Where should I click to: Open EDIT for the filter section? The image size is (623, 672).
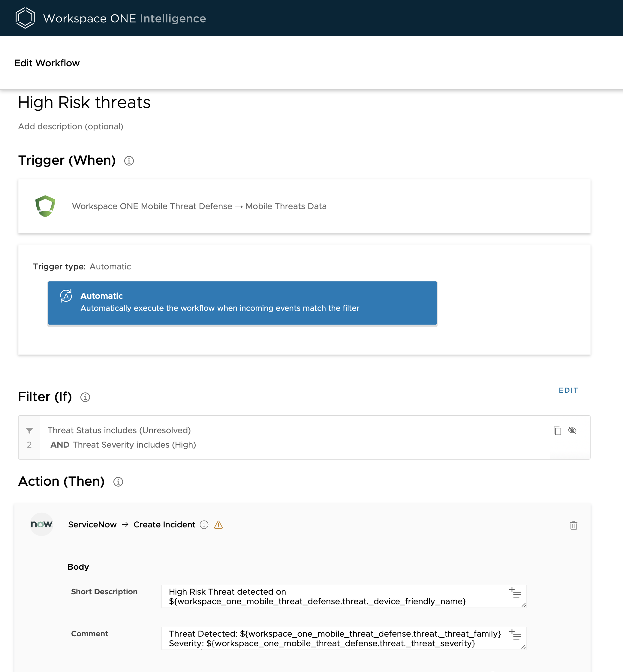click(568, 390)
